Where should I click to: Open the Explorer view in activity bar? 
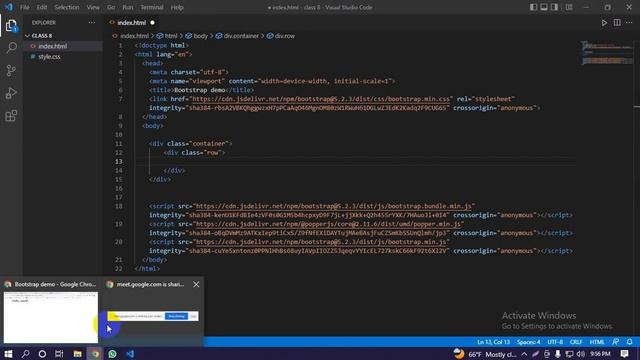pos(11,26)
